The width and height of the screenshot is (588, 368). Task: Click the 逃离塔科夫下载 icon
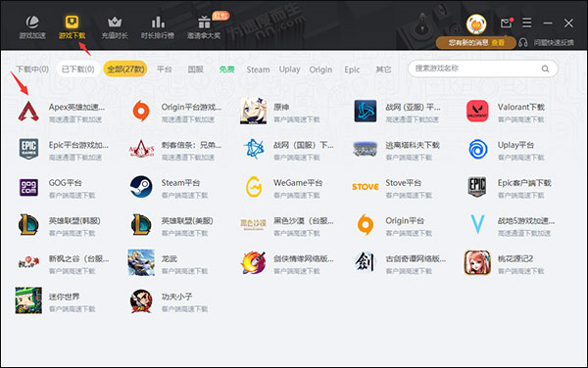pyautogui.click(x=366, y=149)
